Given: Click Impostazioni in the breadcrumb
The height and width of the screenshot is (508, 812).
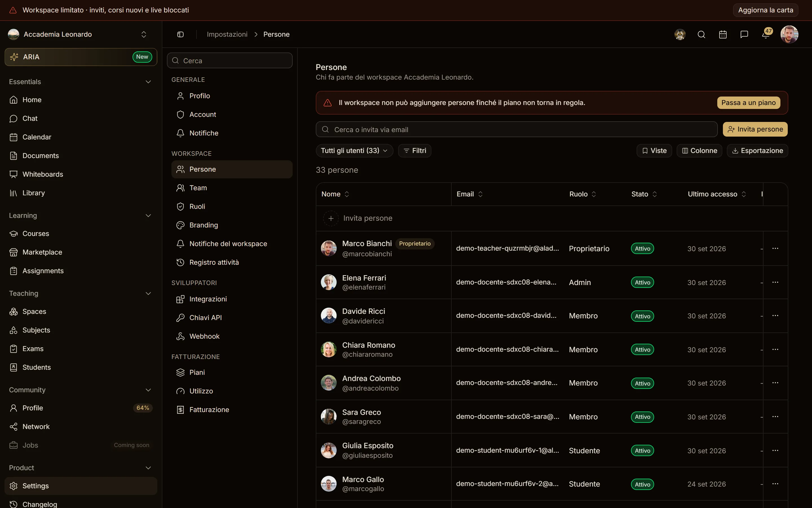Looking at the screenshot, I should 227,34.
